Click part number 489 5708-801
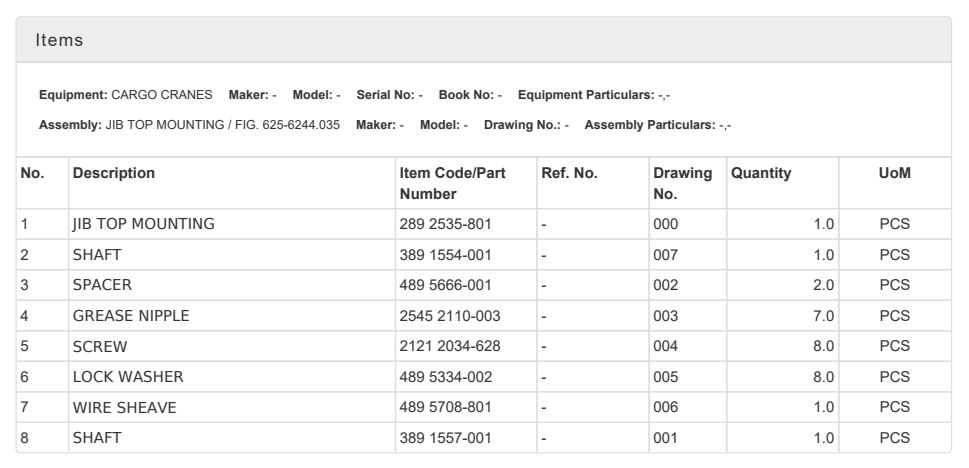969x468 pixels. [445, 407]
